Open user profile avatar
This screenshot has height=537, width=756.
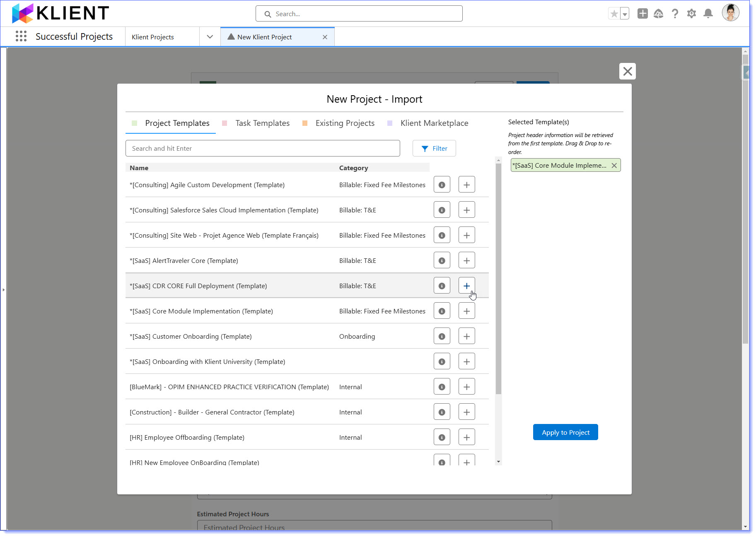coord(730,13)
